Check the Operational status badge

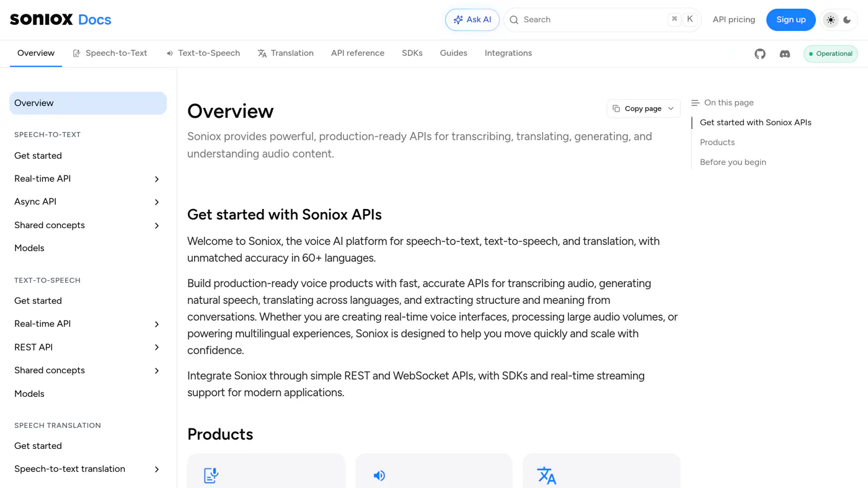click(831, 54)
